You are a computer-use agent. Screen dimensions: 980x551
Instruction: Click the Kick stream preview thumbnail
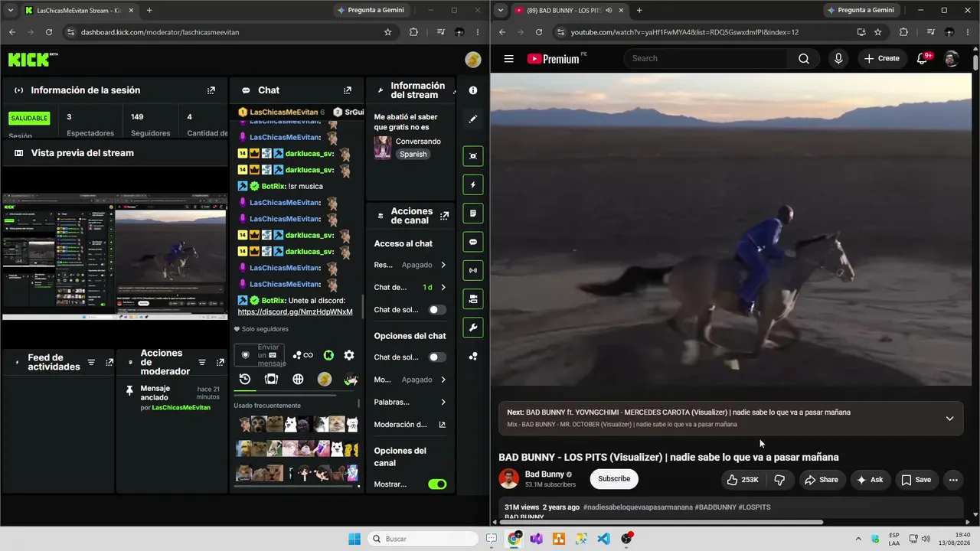pos(115,256)
